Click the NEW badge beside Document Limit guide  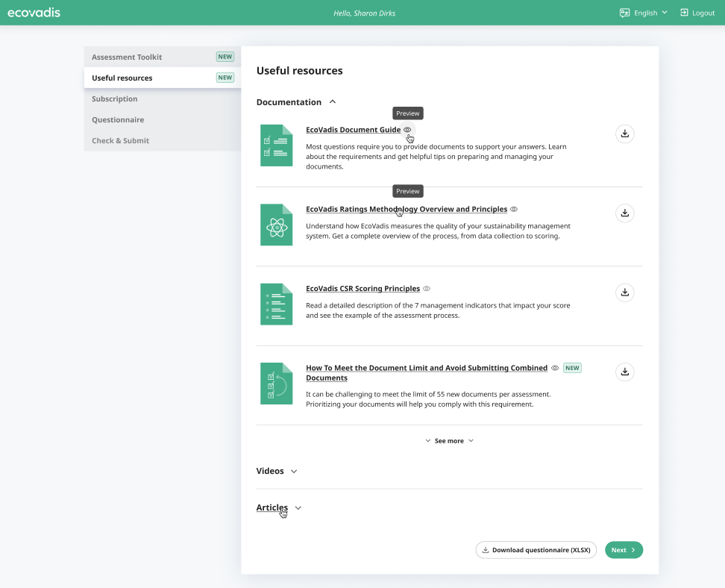572,368
